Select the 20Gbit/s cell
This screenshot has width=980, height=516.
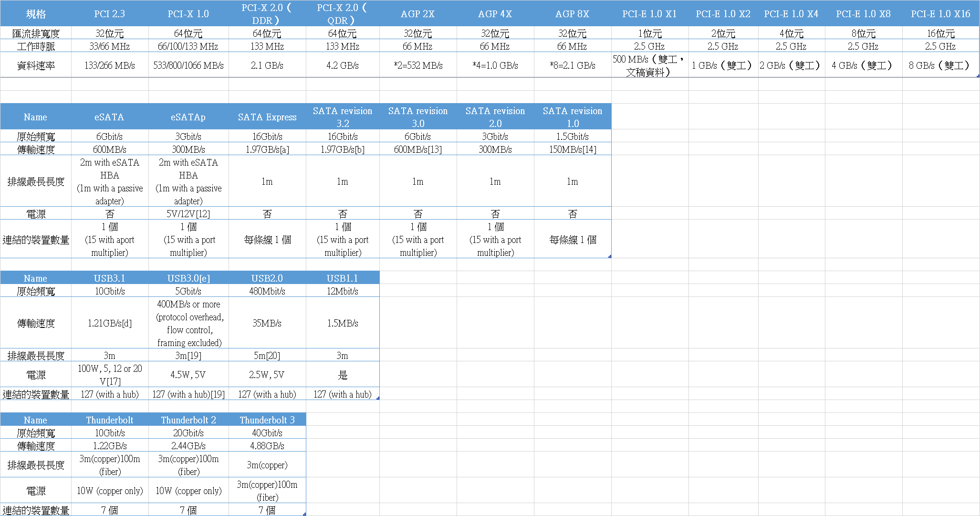(x=188, y=432)
